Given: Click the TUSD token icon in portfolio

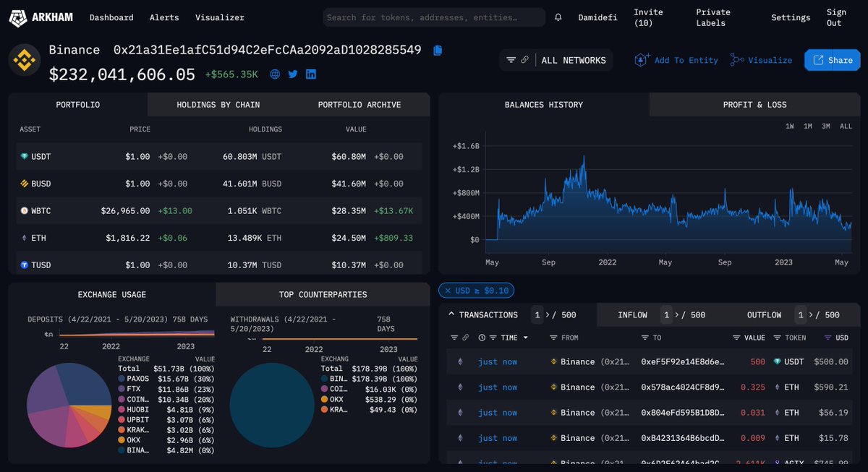Looking at the screenshot, I should 25,265.
